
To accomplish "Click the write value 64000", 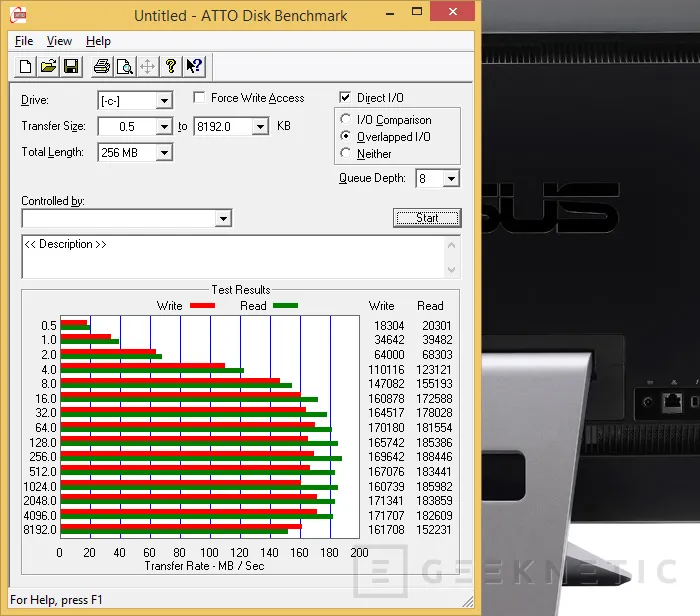I will (x=389, y=354).
